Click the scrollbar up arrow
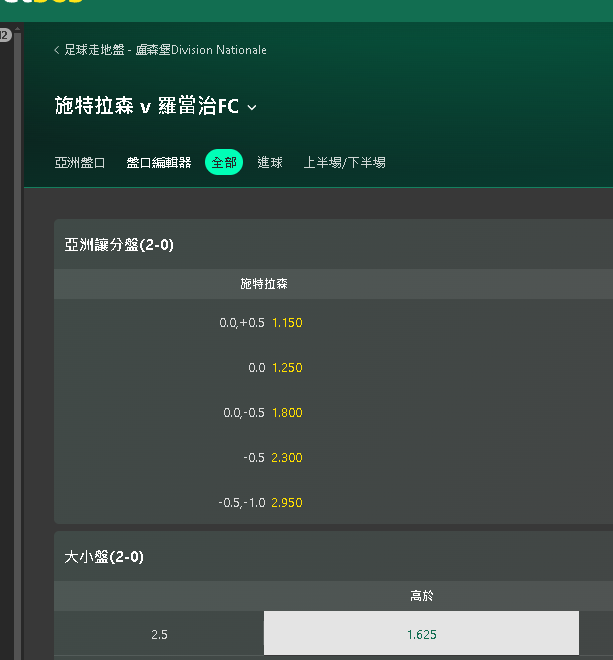The height and width of the screenshot is (660, 613). point(17,29)
